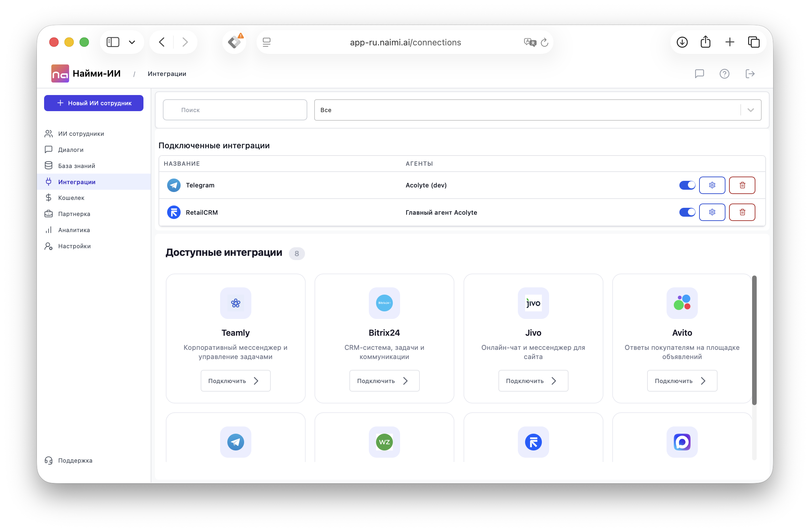
Task: Click the Главный агент Acolyte cell
Action: [x=441, y=212]
